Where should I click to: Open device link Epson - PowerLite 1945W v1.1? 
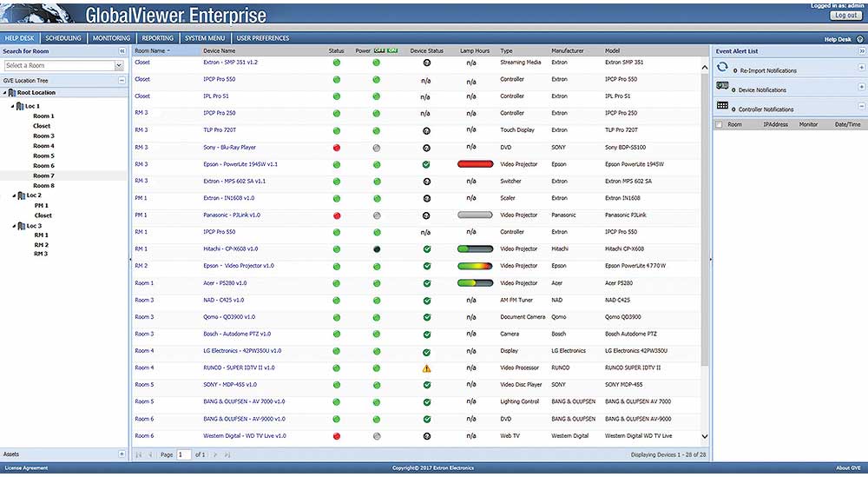tap(240, 164)
